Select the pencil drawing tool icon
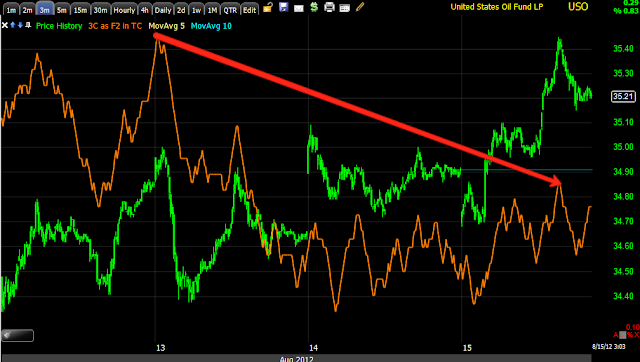Image resolution: width=640 pixels, height=362 pixels. click(x=360, y=7)
